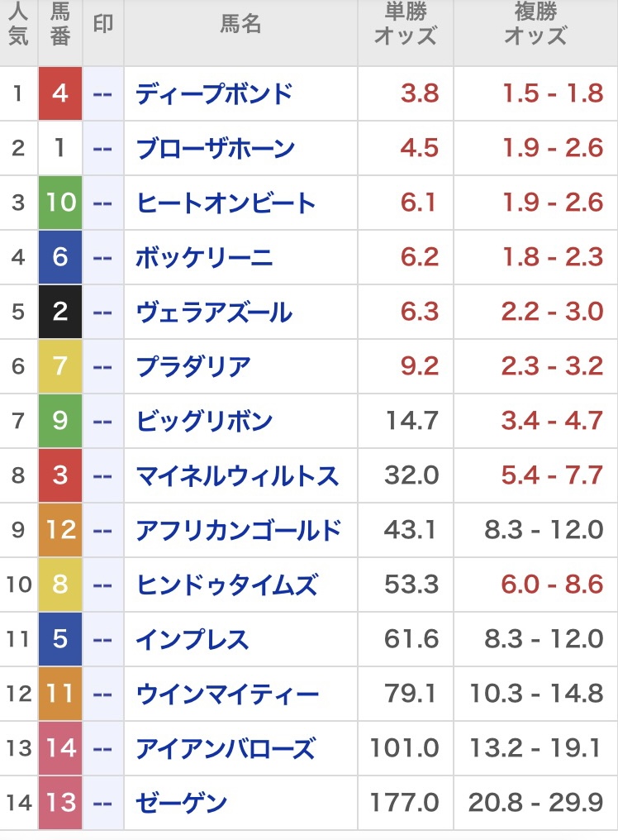618x840 pixels.
Task: Open the アフリカンゴールド horse page
Action: click(238, 530)
